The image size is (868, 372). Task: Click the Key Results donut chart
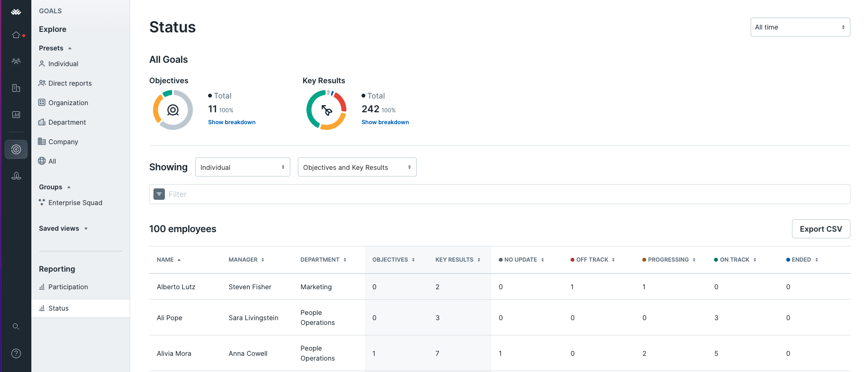[326, 110]
